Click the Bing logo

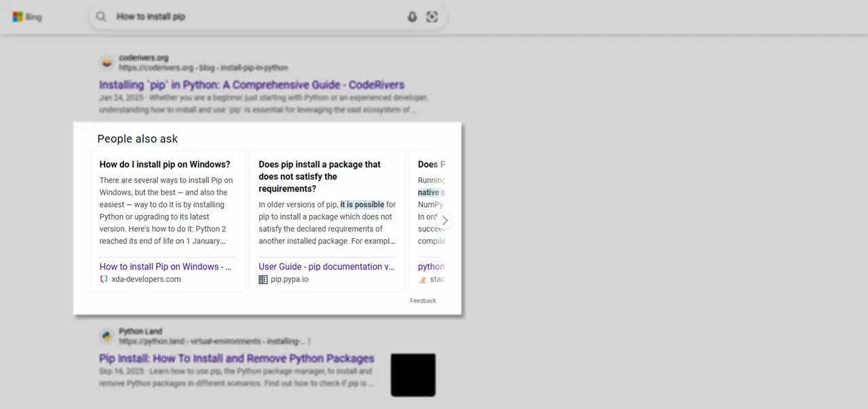tap(27, 17)
